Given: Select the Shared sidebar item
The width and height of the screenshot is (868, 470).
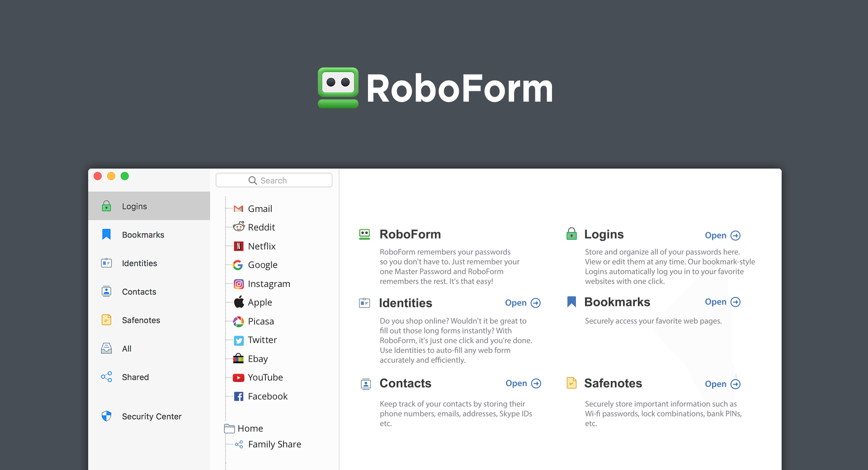Looking at the screenshot, I should pos(135,376).
